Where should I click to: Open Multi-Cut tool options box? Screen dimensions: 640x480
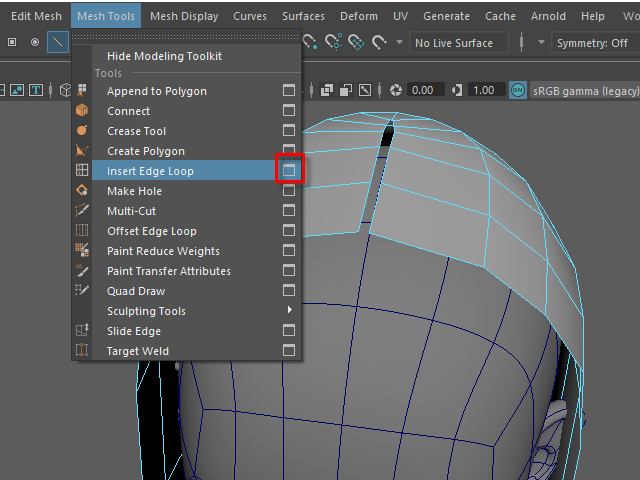pyautogui.click(x=289, y=211)
